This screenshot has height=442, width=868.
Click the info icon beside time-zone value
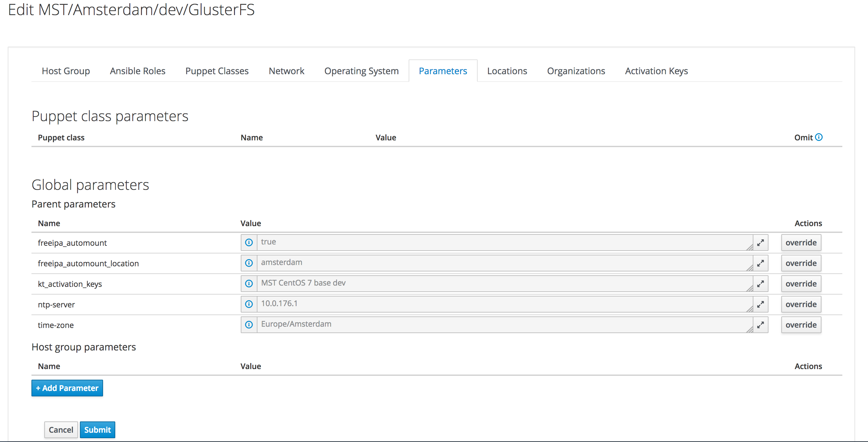point(249,325)
